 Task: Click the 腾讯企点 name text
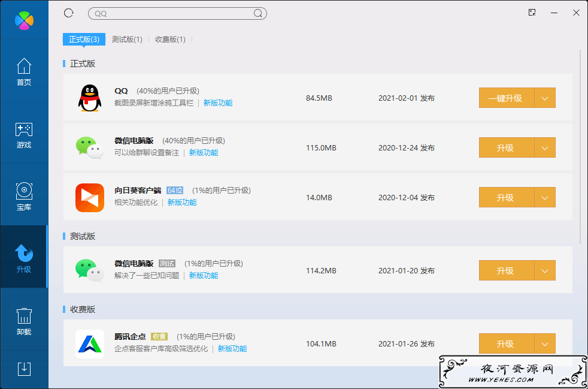tap(130, 336)
